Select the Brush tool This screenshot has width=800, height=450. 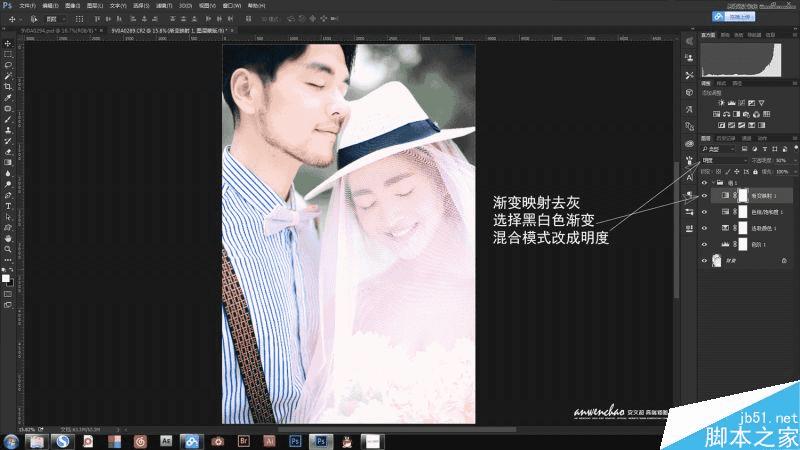8,119
